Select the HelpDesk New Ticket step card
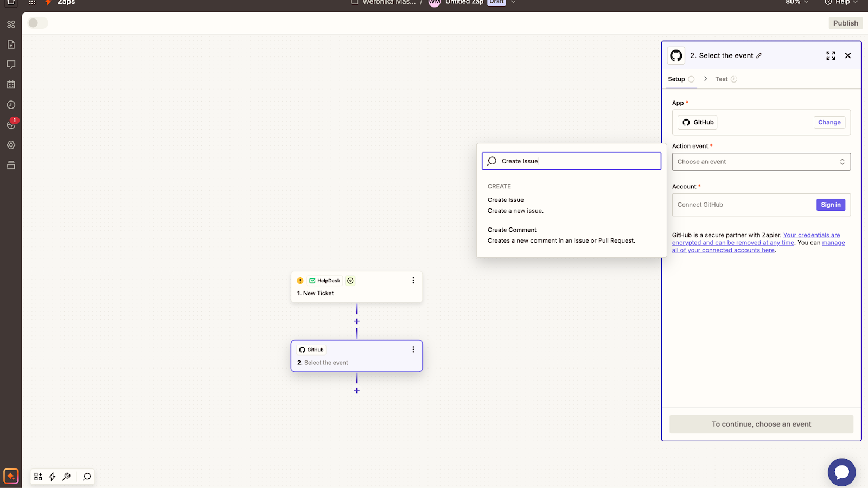 pyautogui.click(x=356, y=287)
